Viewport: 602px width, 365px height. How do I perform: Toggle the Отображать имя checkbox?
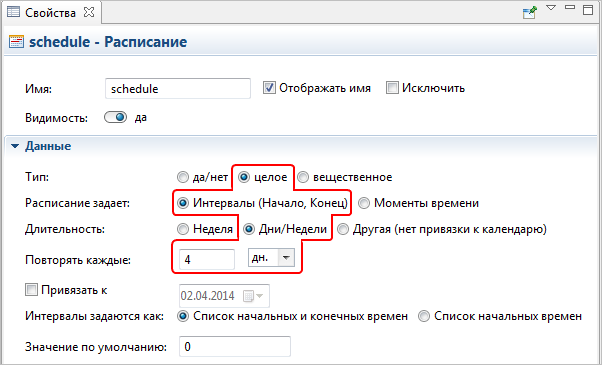(269, 88)
